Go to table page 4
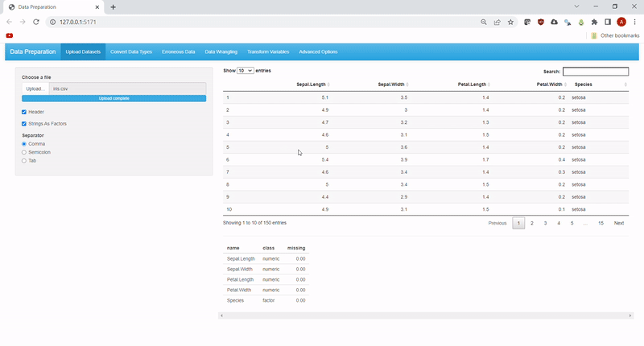 [x=559, y=223]
